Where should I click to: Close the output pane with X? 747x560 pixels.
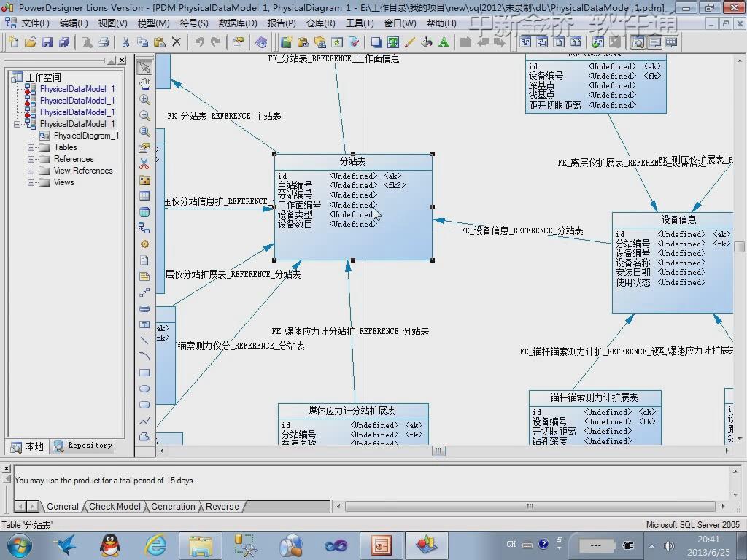click(x=6, y=469)
